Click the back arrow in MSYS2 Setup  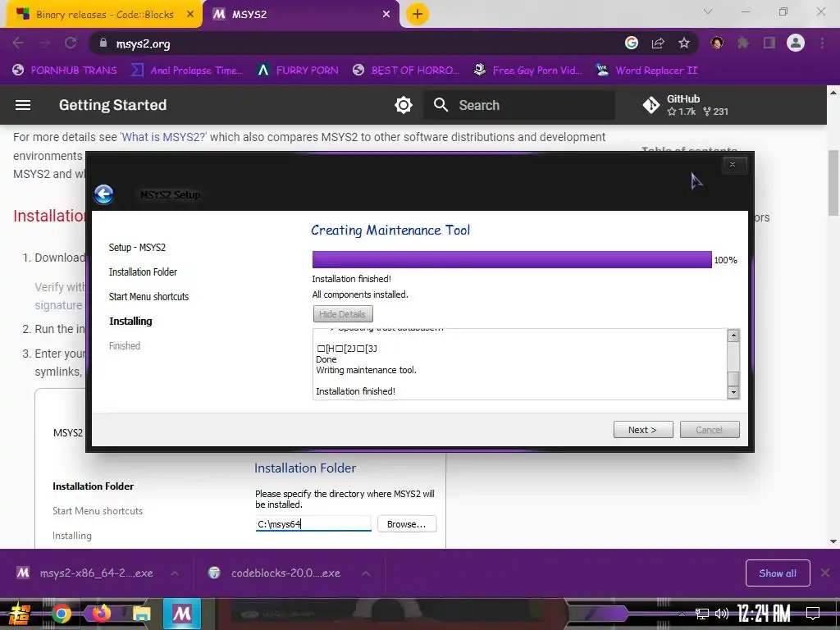(x=104, y=194)
